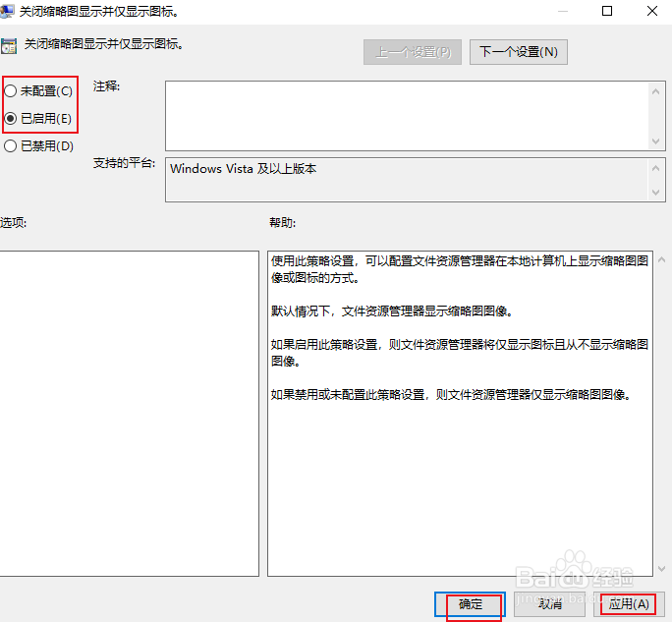Click help text starting '如果启用此策略设置'
This screenshot has height=622, width=672.
(460, 353)
